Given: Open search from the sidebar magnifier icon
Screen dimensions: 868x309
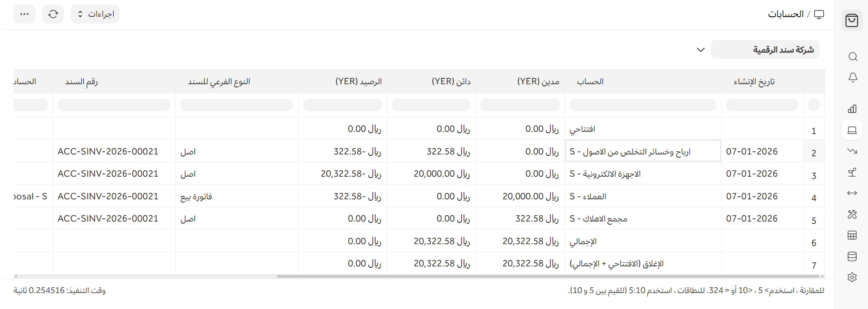Looking at the screenshot, I should coord(853,57).
